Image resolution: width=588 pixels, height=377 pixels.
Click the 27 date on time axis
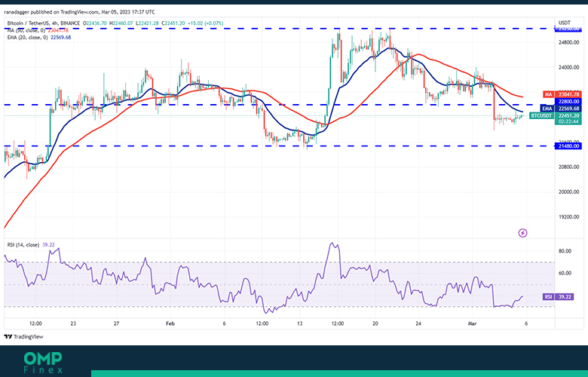tap(116, 323)
